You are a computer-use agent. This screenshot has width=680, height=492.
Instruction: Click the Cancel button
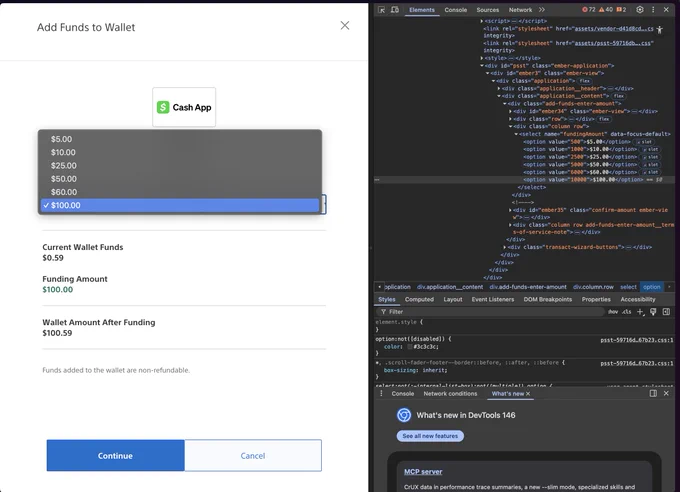(x=253, y=456)
